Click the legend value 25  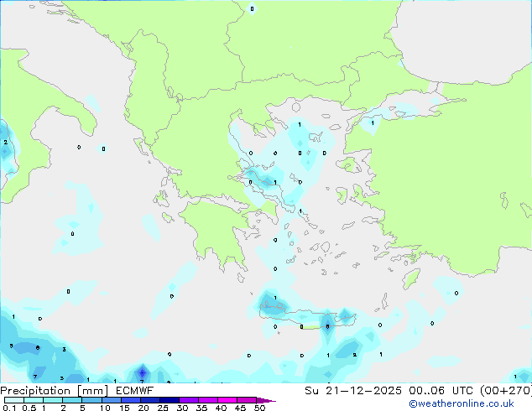point(163,408)
